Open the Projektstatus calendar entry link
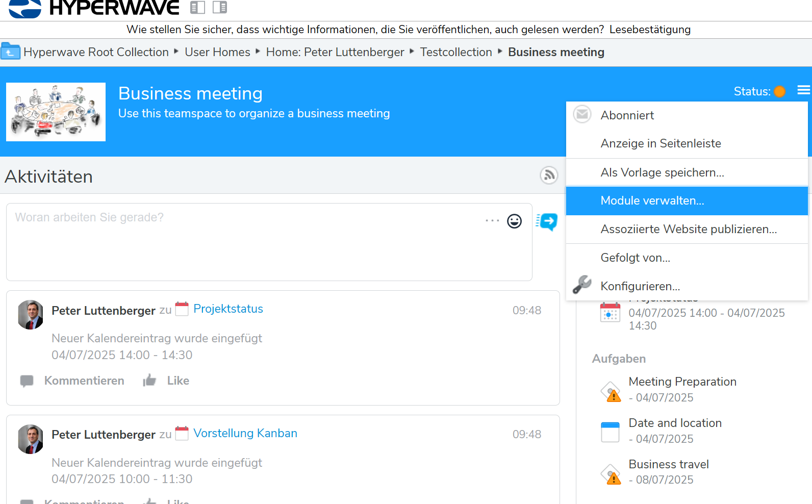The height and width of the screenshot is (504, 812). pos(228,309)
